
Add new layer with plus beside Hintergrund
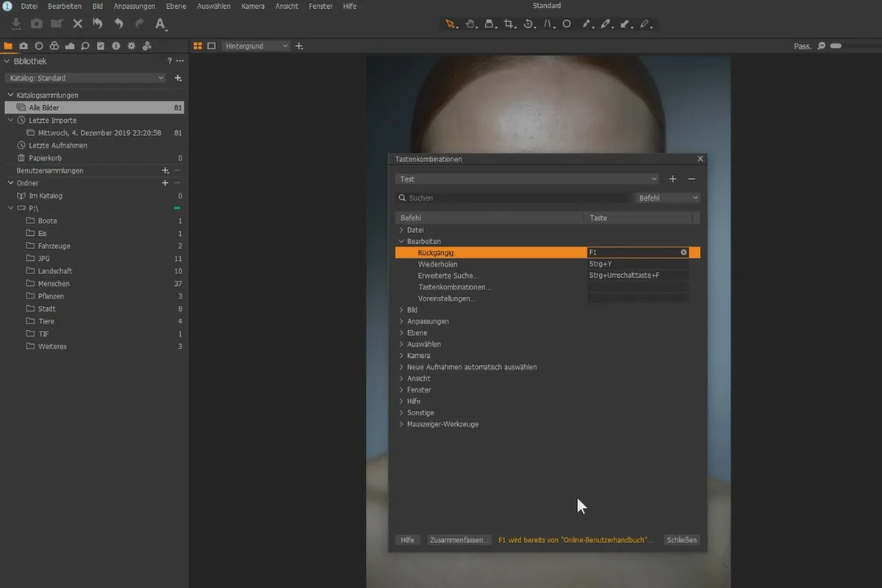(x=298, y=46)
